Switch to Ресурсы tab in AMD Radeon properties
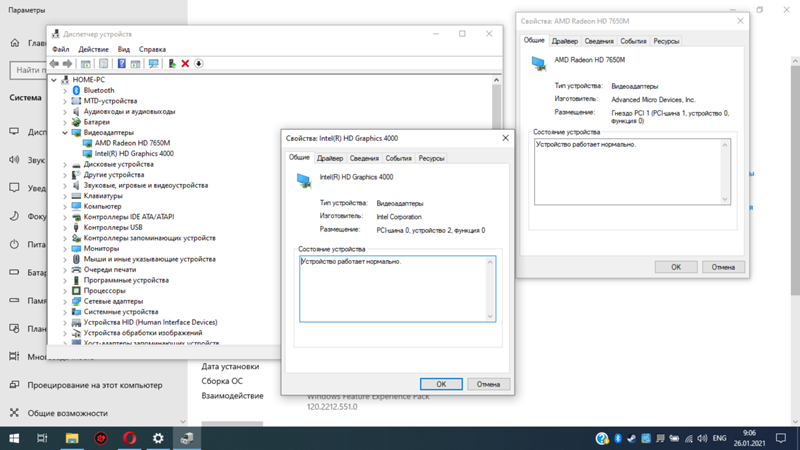Viewport: 800px width, 450px height. point(666,41)
